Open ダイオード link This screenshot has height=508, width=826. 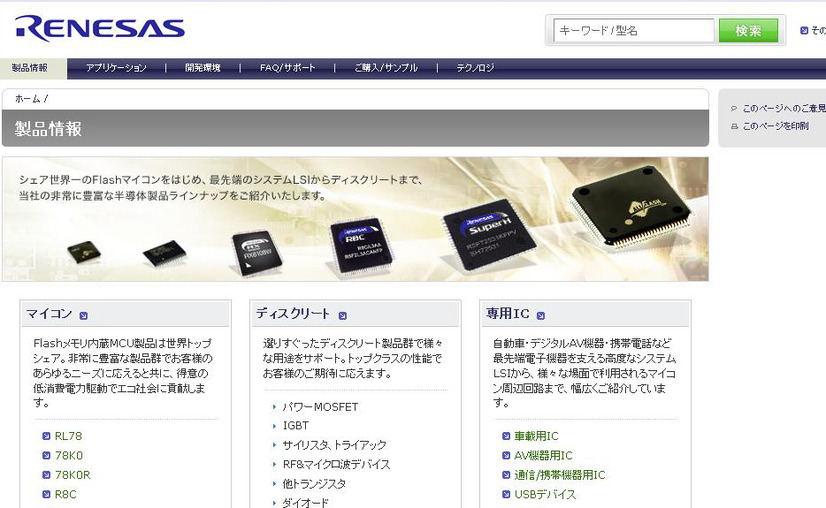tap(306, 503)
